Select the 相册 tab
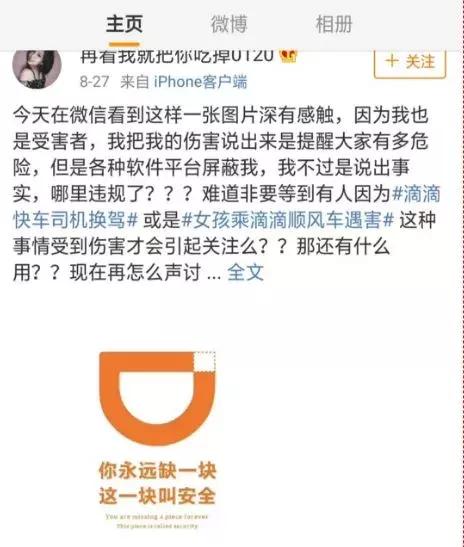The image size is (464, 547). [334, 24]
